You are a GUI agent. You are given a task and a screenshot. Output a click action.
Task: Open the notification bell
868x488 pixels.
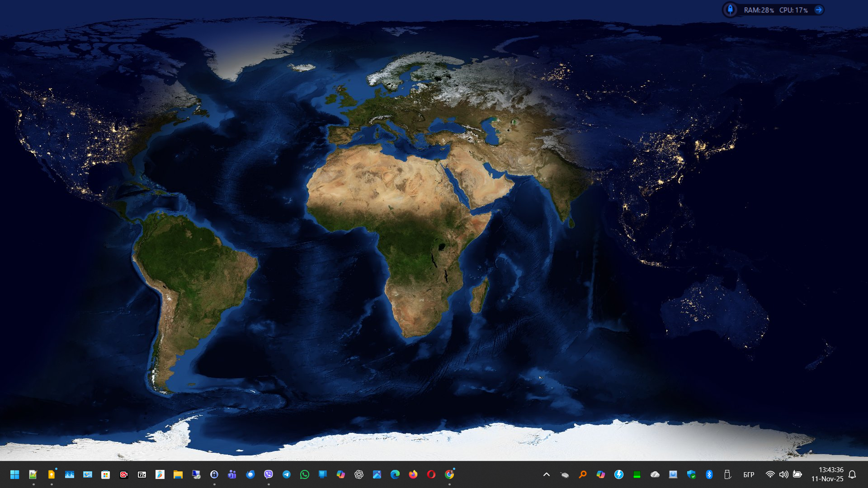point(852,474)
